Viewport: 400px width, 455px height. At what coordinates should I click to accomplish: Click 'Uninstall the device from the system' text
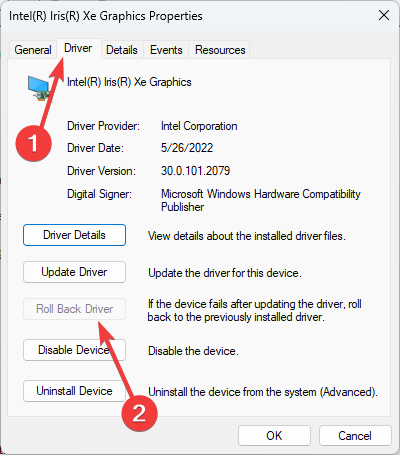click(263, 392)
